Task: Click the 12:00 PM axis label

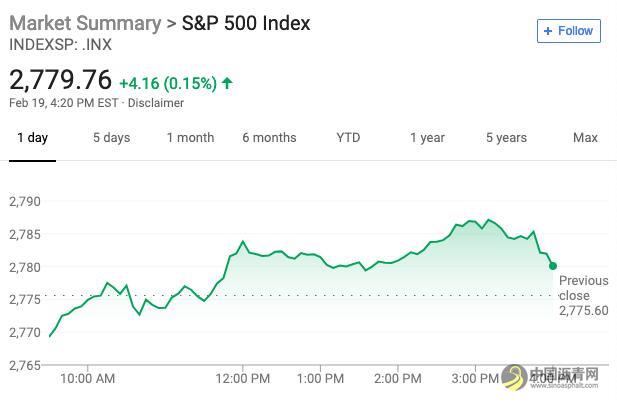Action: point(243,378)
